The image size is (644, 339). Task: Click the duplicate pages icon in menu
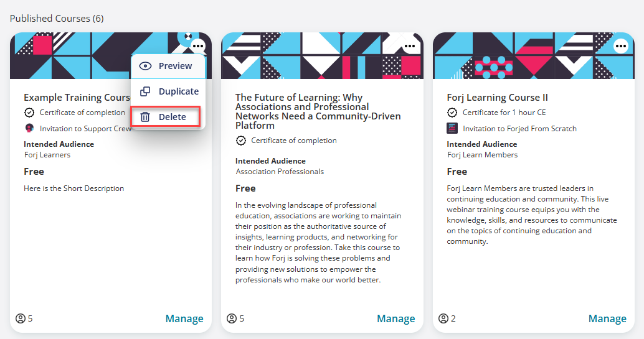(145, 91)
